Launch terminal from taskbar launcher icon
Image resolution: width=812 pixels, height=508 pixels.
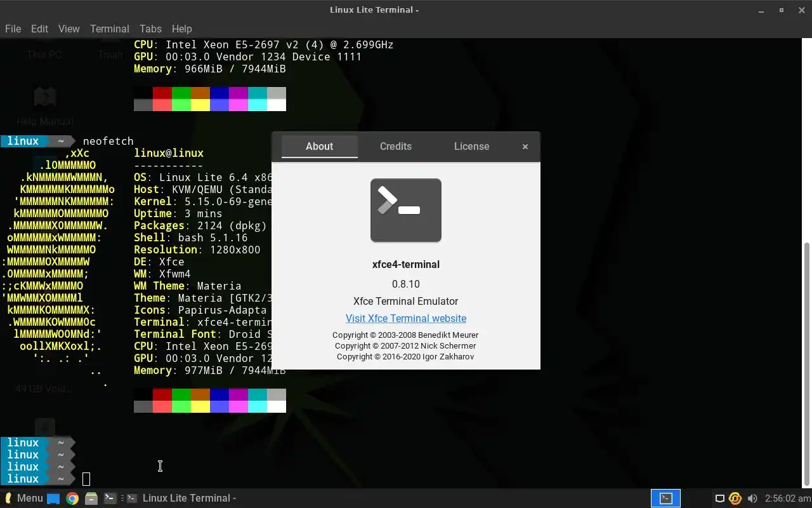tap(110, 498)
